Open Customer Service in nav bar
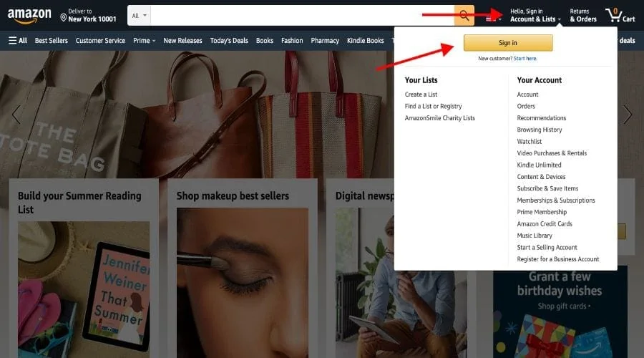The width and height of the screenshot is (644, 358). [x=100, y=40]
